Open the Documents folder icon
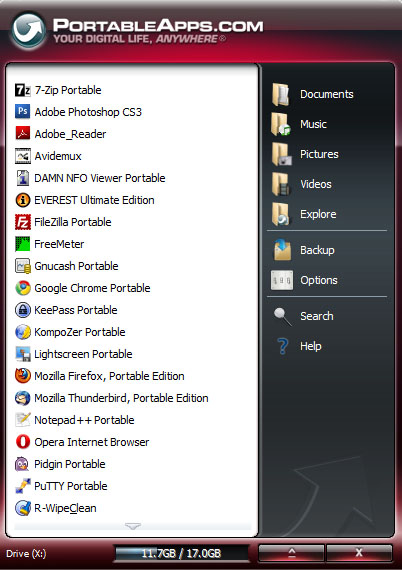Viewport: 402px width, 570px height. [x=281, y=94]
